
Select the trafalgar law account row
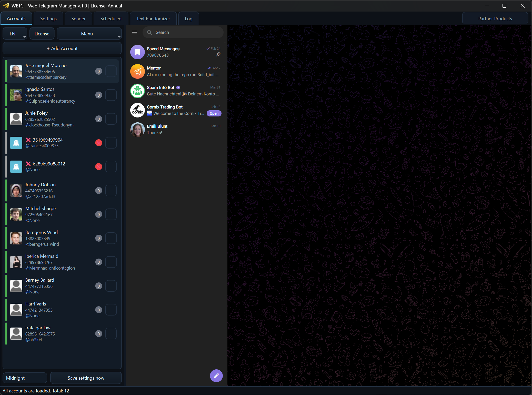pos(62,334)
